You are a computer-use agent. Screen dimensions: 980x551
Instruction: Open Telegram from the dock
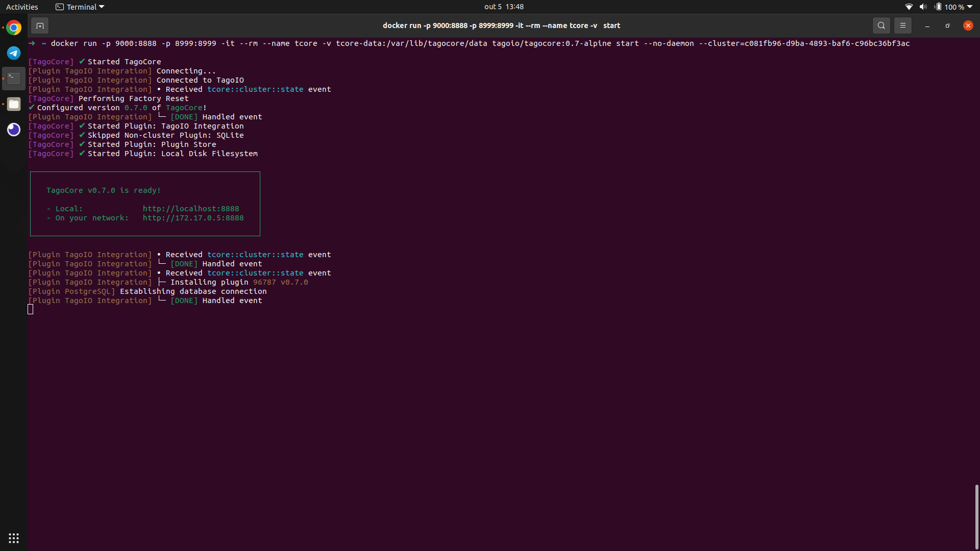click(13, 53)
